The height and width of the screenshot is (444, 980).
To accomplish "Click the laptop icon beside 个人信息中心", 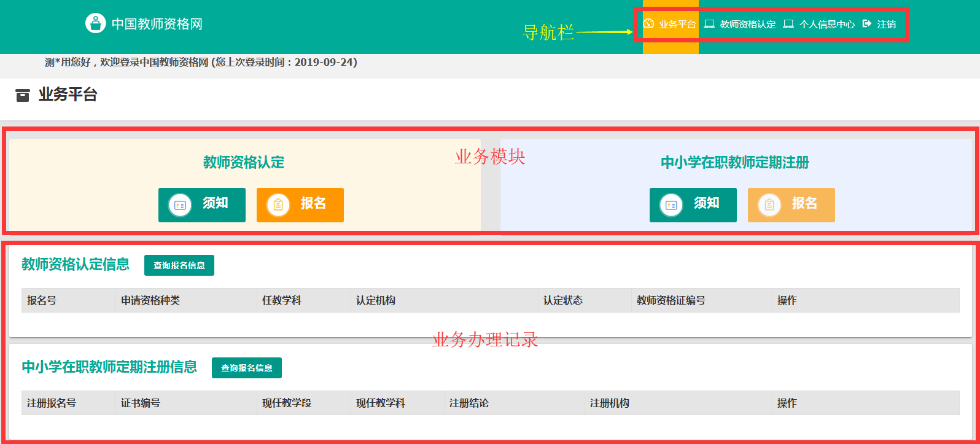I will (788, 24).
